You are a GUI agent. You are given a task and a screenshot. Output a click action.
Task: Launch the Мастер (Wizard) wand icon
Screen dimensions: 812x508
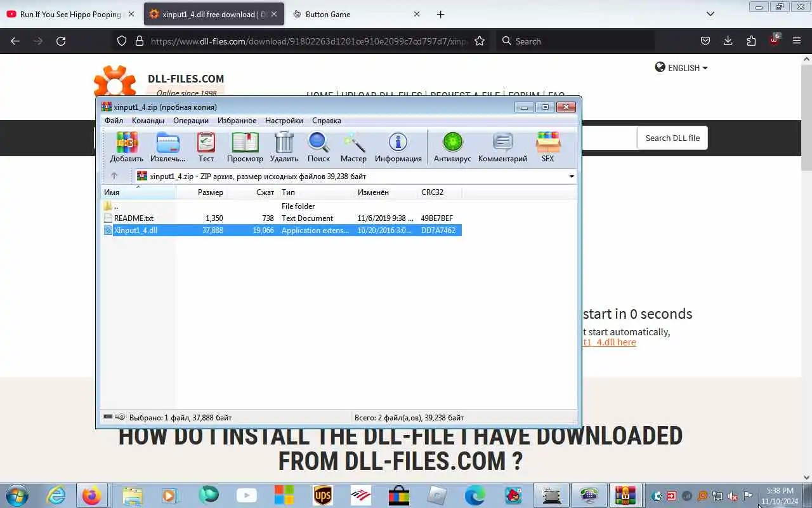353,147
